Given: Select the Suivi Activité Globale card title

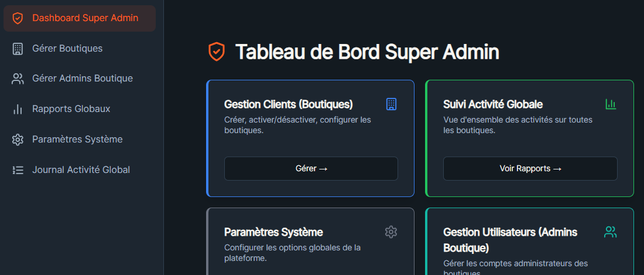Looking at the screenshot, I should (x=493, y=104).
